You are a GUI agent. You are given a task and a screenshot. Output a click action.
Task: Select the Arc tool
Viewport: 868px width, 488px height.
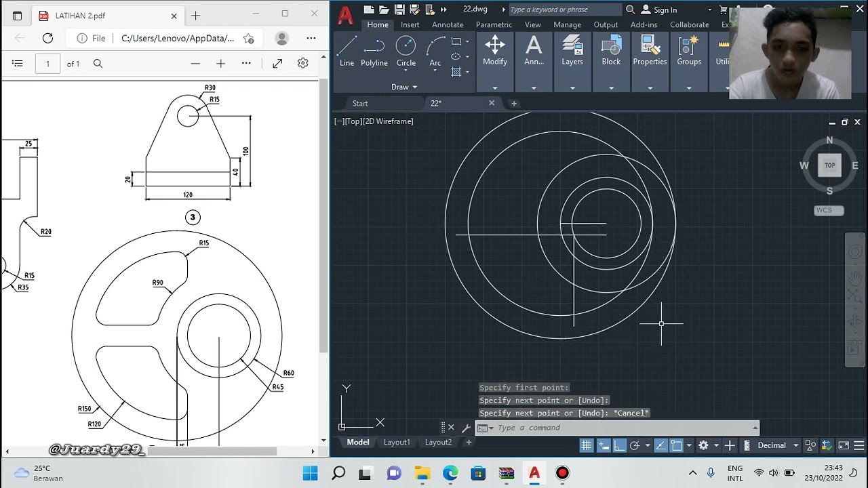tap(435, 52)
